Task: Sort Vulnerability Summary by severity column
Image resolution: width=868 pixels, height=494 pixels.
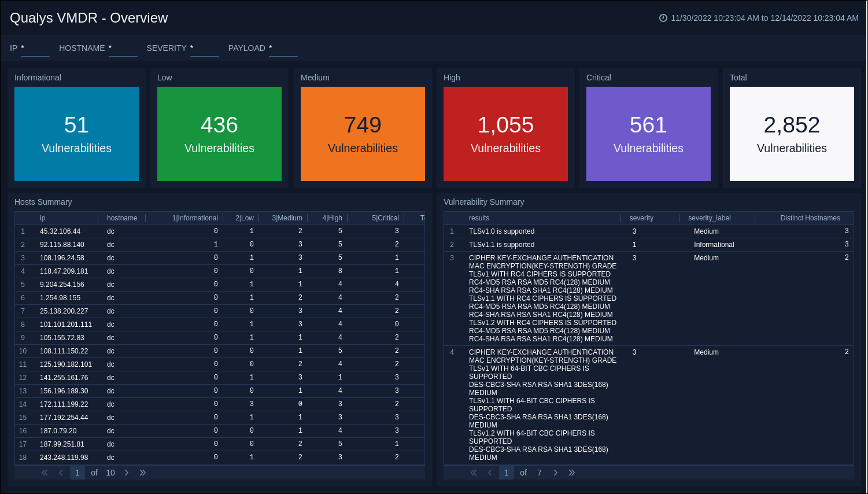Action: point(641,217)
